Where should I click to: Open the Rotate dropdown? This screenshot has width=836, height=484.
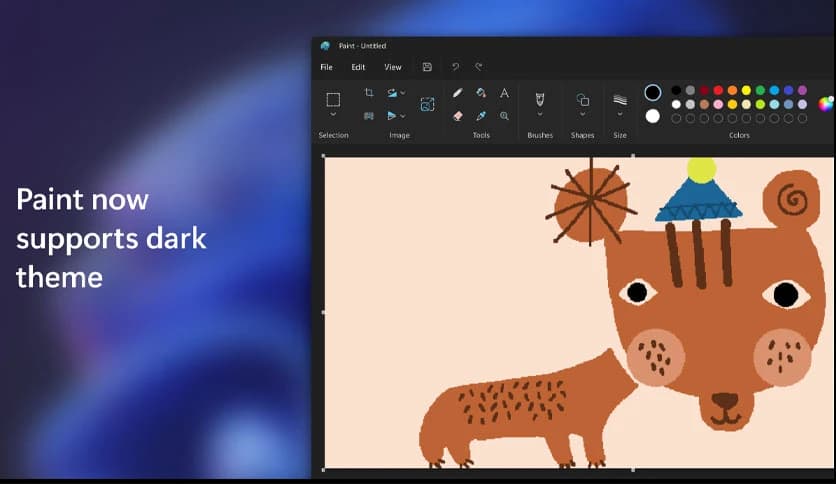pyautogui.click(x=396, y=93)
